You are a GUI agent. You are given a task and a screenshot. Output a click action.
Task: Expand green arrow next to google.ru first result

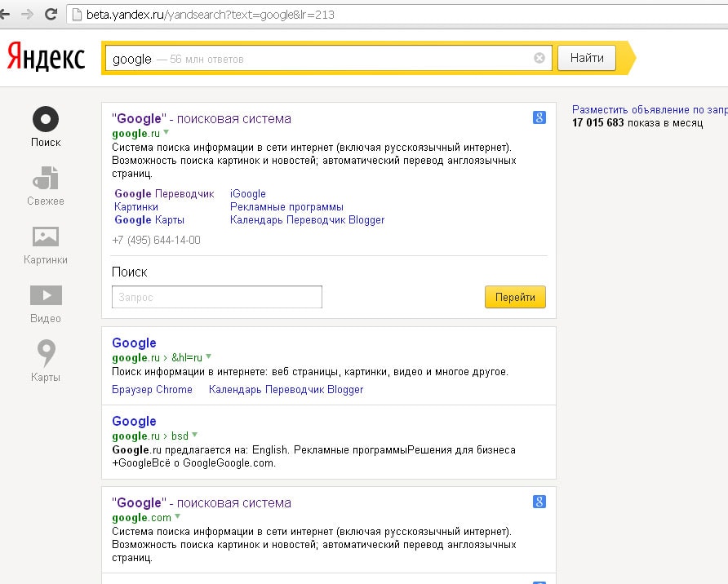point(166,131)
